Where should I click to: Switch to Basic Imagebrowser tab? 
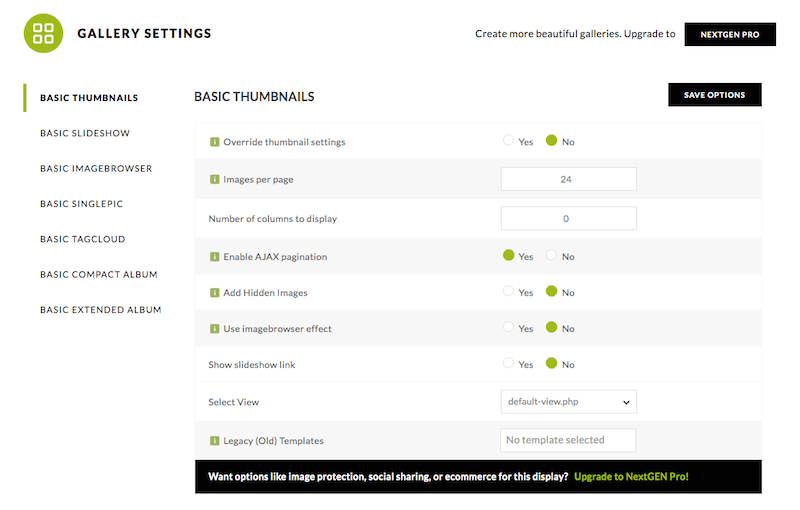click(96, 168)
